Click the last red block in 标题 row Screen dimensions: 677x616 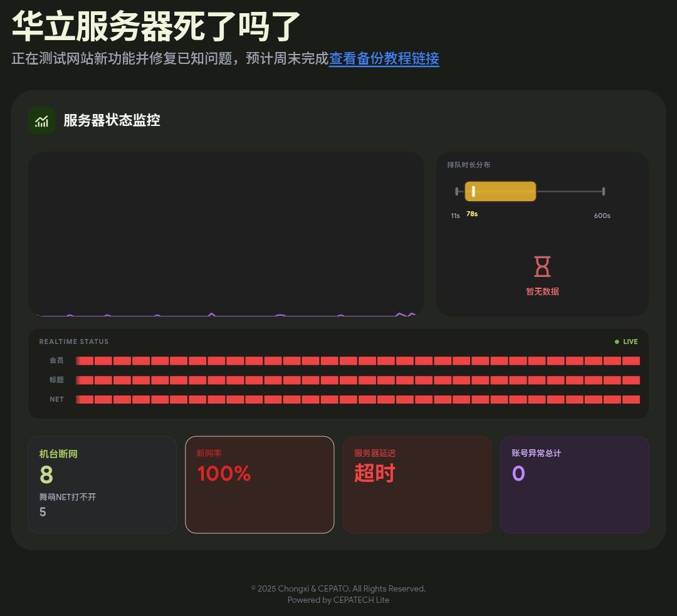click(631, 380)
